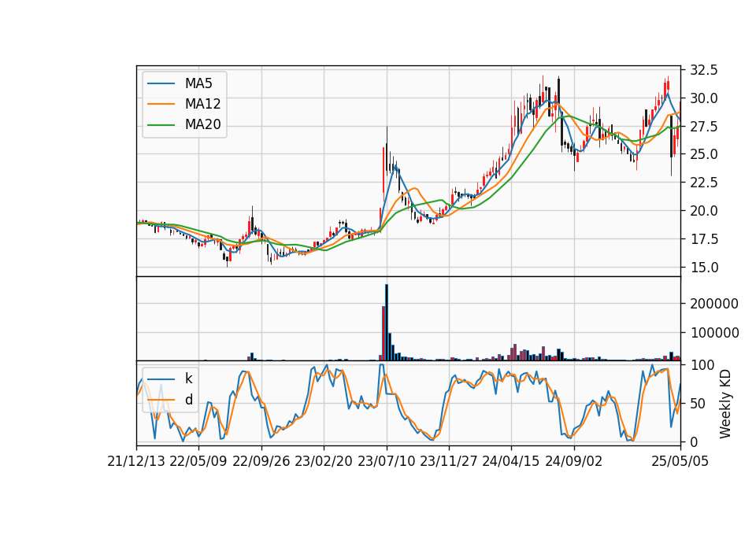This screenshot has width=756, height=543.
Task: Click the 23/02/20 date tick label
Action: point(324,461)
